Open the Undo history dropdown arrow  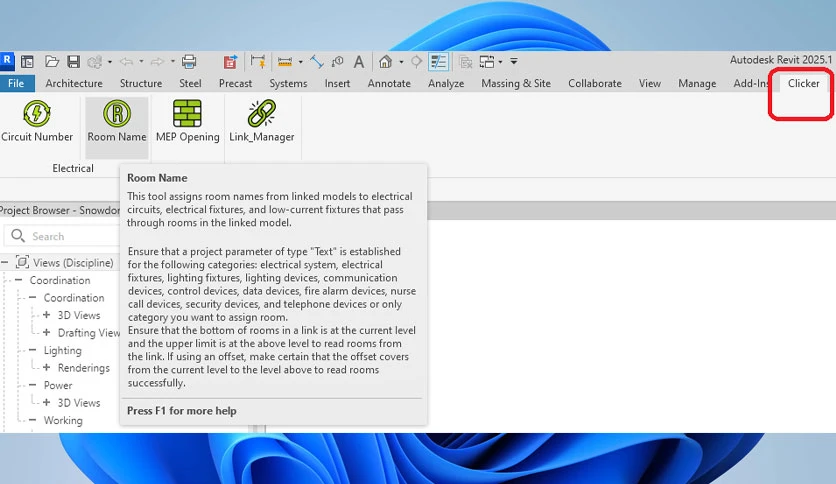[141, 62]
